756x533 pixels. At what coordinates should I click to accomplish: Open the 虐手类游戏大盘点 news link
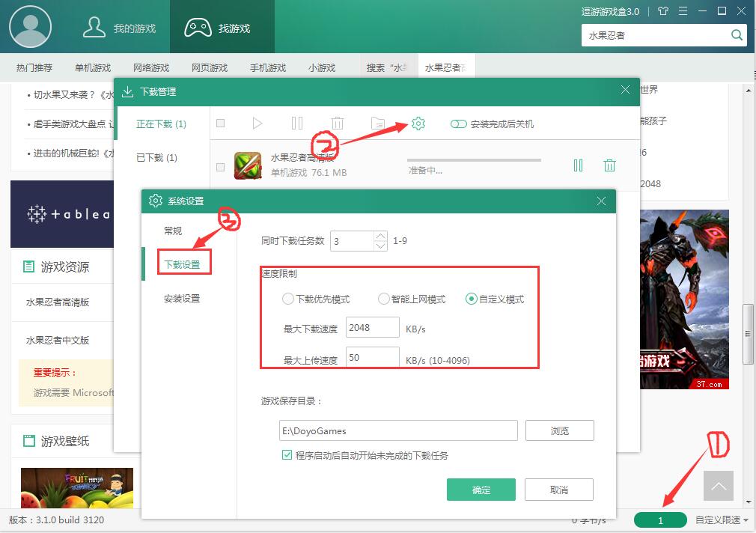click(x=73, y=124)
